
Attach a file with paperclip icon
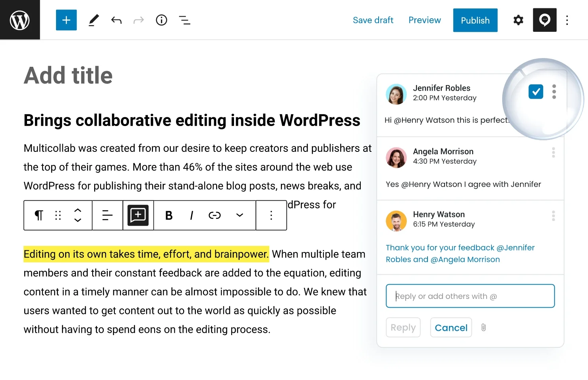(484, 327)
